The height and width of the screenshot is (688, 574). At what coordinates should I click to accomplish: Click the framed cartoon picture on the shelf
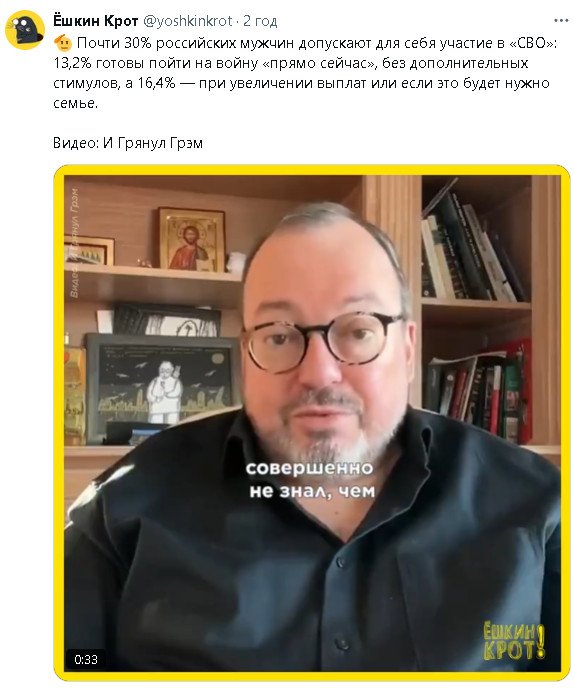(x=161, y=386)
